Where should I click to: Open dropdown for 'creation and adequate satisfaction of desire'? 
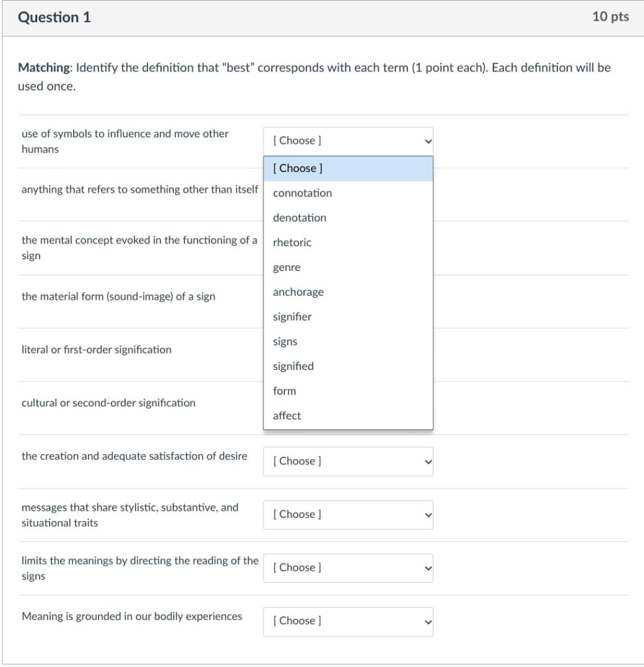point(348,462)
